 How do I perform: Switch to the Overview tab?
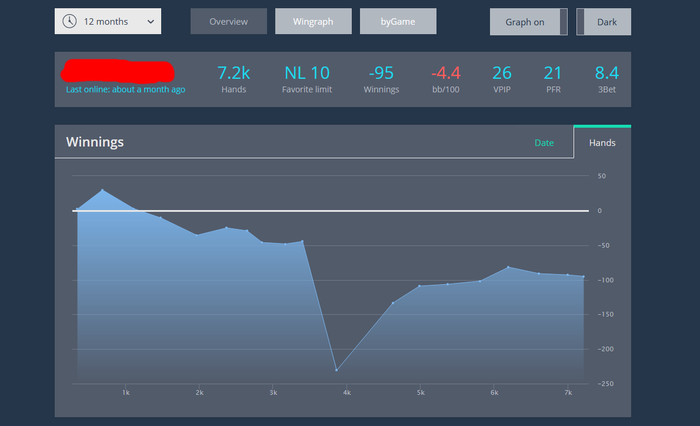pos(229,21)
